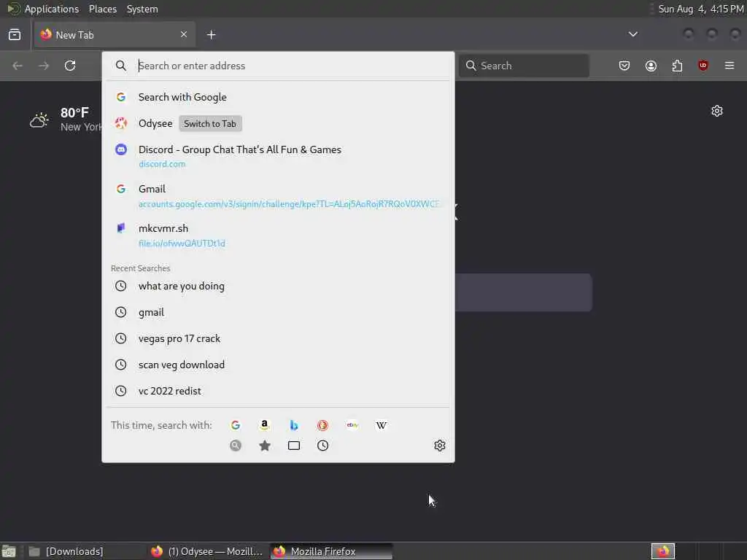Choose recent search 'scan veg download'
Viewport: 747px width, 560px height.
click(278, 365)
